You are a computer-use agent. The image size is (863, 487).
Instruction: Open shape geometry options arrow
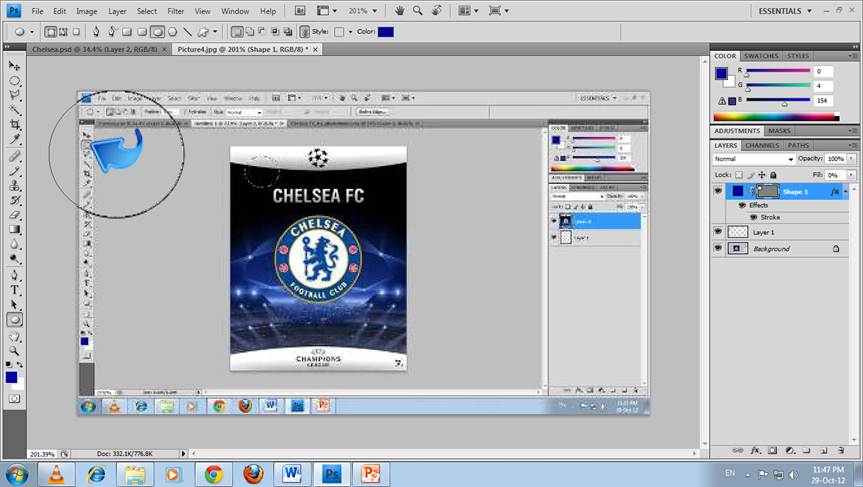[x=215, y=32]
